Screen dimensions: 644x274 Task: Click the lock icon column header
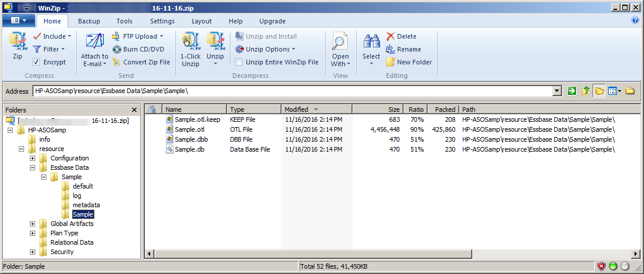152,109
